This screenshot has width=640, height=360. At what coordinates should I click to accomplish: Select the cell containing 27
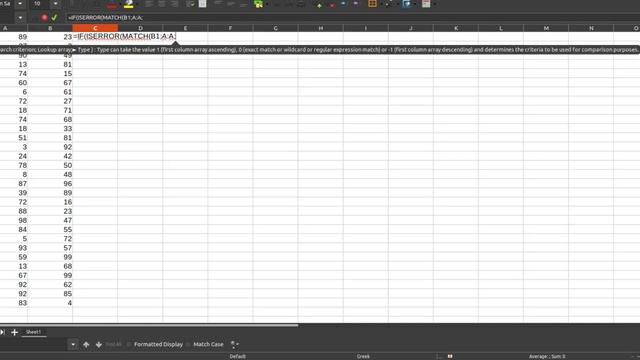click(x=50, y=101)
